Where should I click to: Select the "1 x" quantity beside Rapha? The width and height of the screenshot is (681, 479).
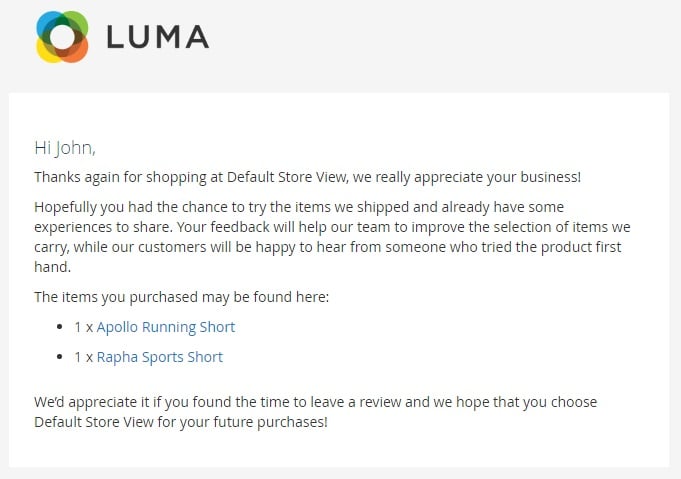[83, 357]
